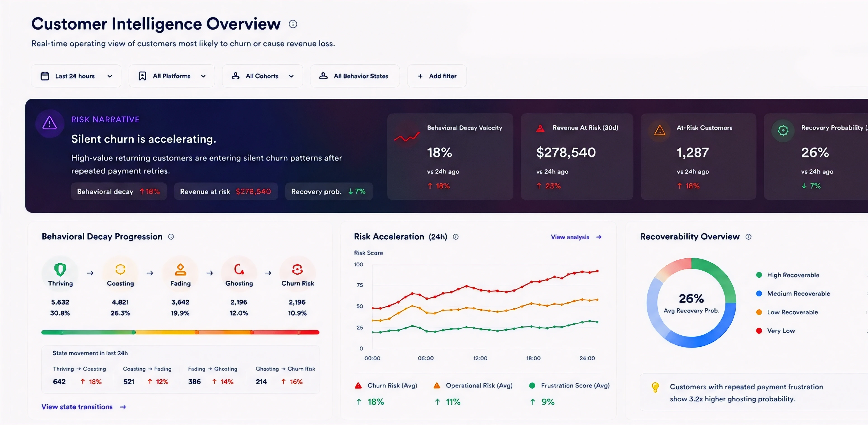Click the Recovery prob. 7% chip

click(328, 191)
